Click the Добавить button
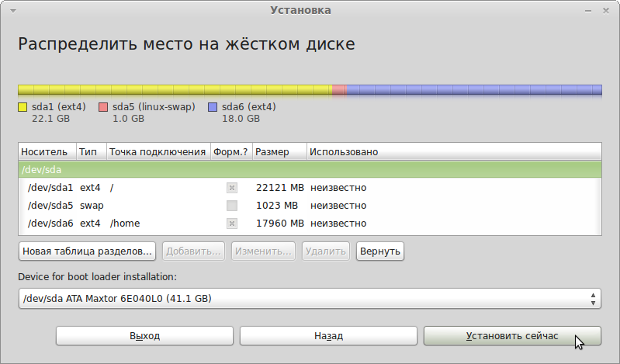Screen dimensions: 620x364 tap(193, 251)
